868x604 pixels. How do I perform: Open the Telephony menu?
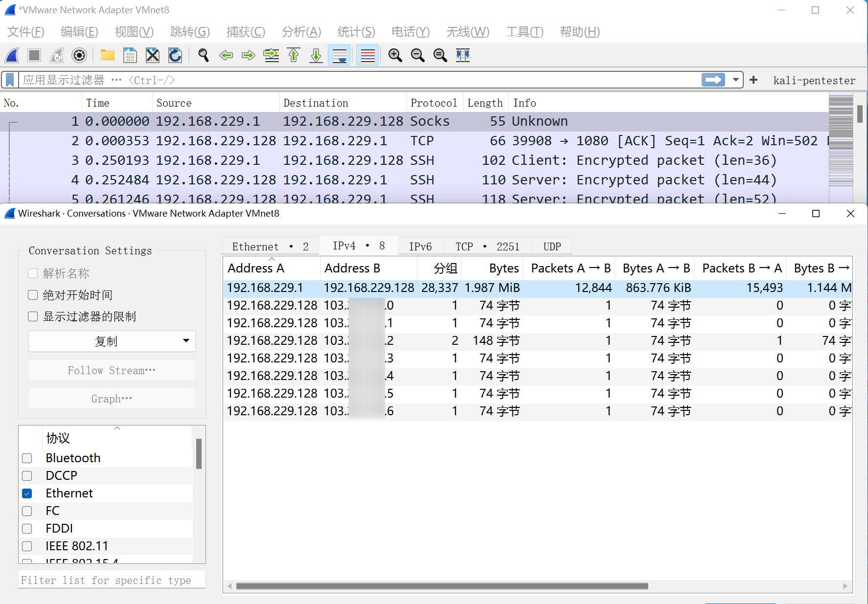(x=411, y=32)
